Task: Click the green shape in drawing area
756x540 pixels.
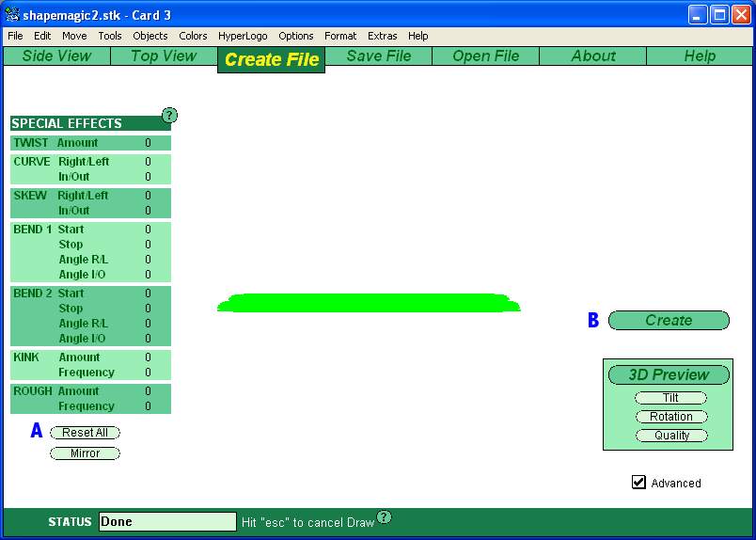Action: pos(369,303)
